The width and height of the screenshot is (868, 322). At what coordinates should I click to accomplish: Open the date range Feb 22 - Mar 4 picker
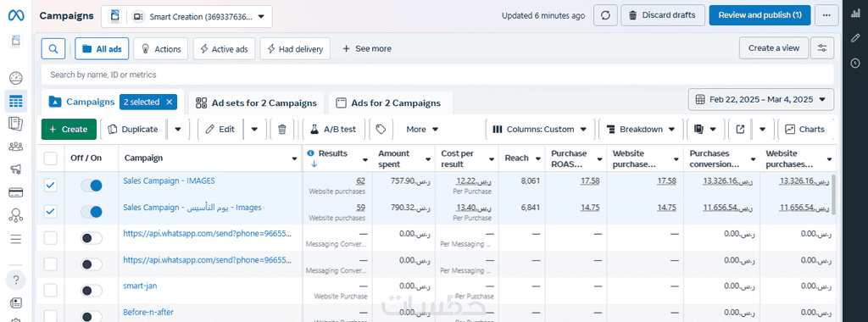[x=761, y=100]
